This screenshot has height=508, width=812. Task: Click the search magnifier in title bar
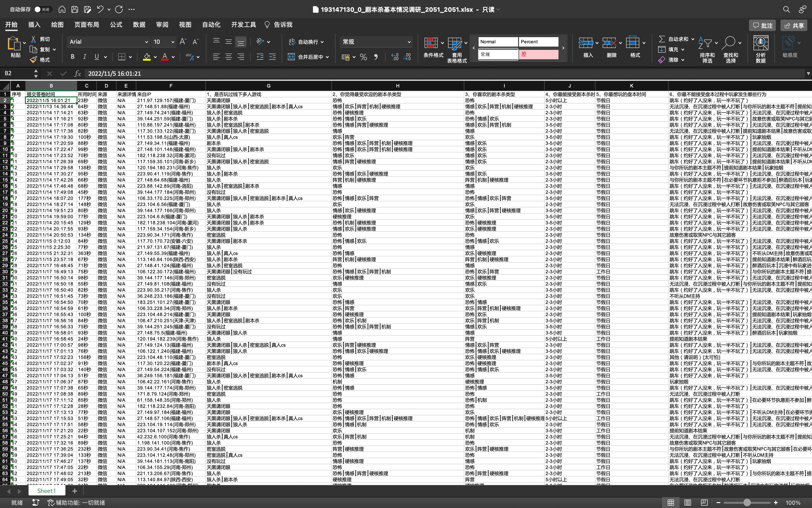tap(786, 9)
